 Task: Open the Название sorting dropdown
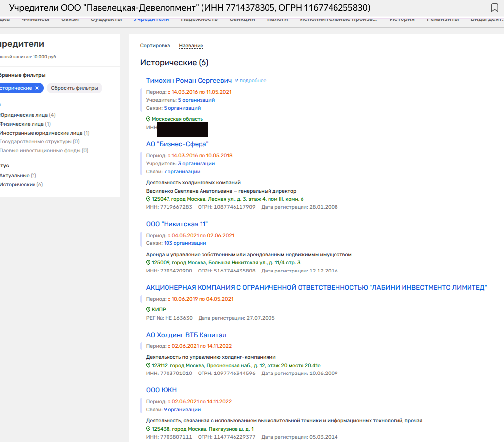(191, 46)
